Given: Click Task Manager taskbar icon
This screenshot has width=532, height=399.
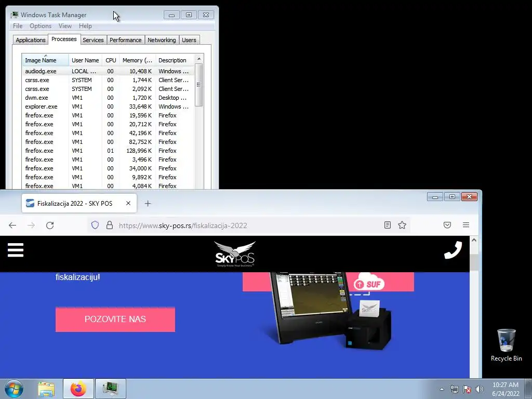Looking at the screenshot, I should tap(111, 389).
